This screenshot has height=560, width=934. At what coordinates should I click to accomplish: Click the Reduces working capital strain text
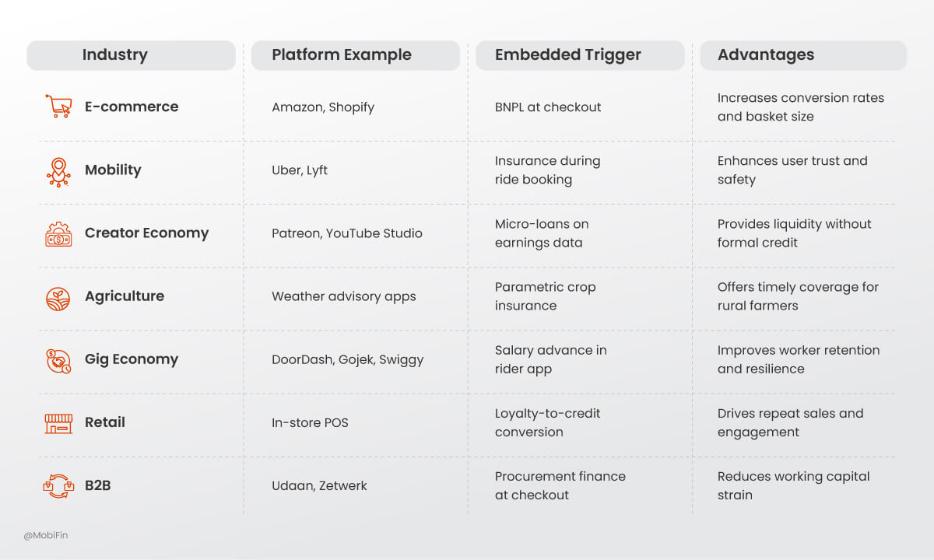[793, 485]
